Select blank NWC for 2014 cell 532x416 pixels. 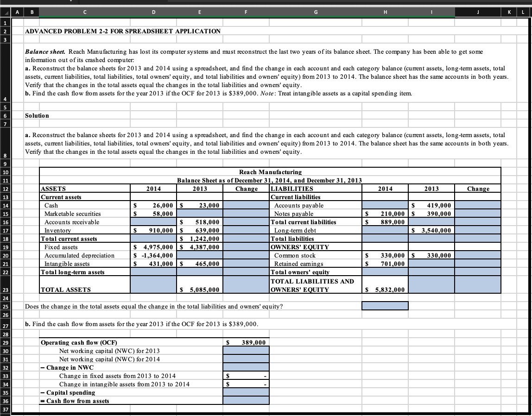[246, 359]
